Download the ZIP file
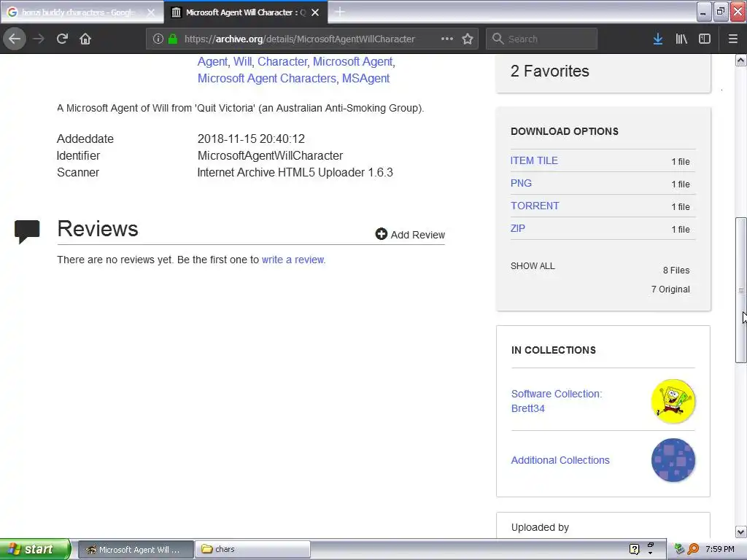The width and height of the screenshot is (747, 560). 517,228
